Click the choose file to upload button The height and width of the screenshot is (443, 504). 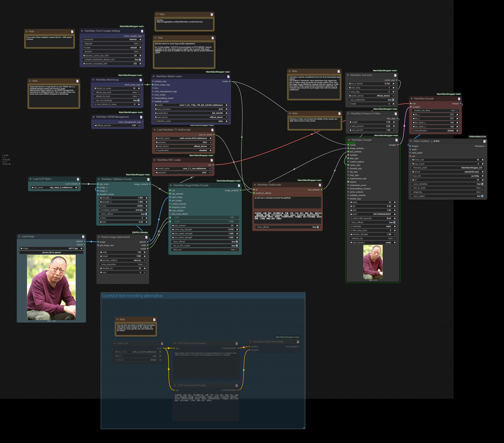coord(51,253)
